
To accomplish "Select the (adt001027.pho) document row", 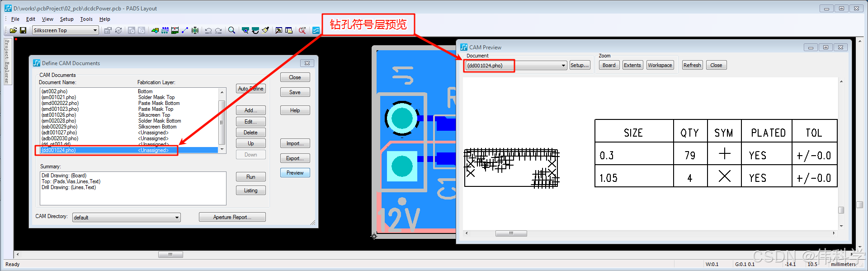I will [x=129, y=133].
